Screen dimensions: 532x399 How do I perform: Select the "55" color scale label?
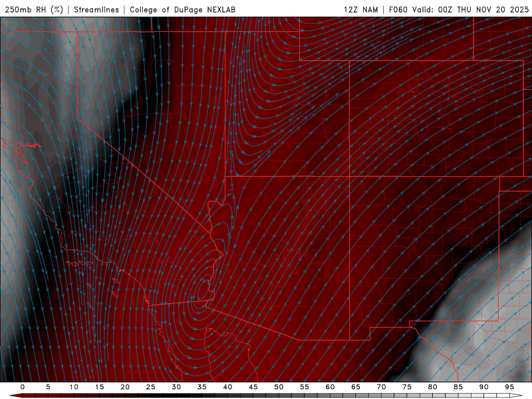[x=304, y=387]
